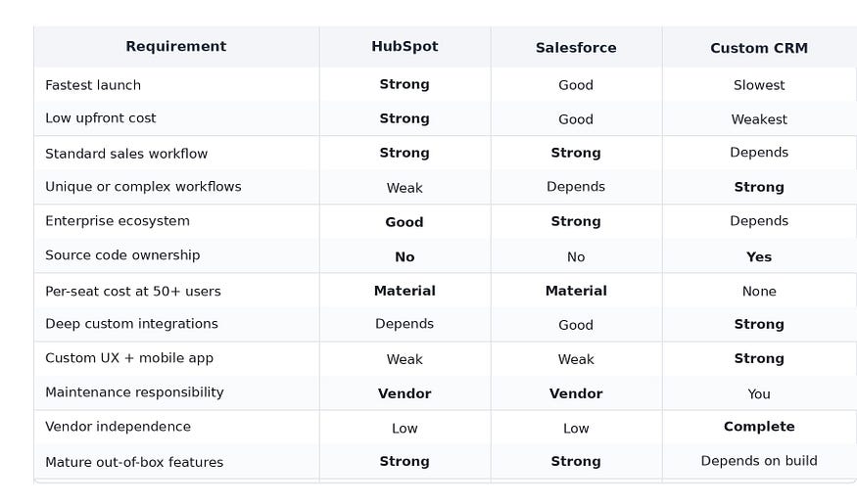The height and width of the screenshot is (504, 857).
Task: Click Per-seat cost at 50+ users
Action: point(133,291)
